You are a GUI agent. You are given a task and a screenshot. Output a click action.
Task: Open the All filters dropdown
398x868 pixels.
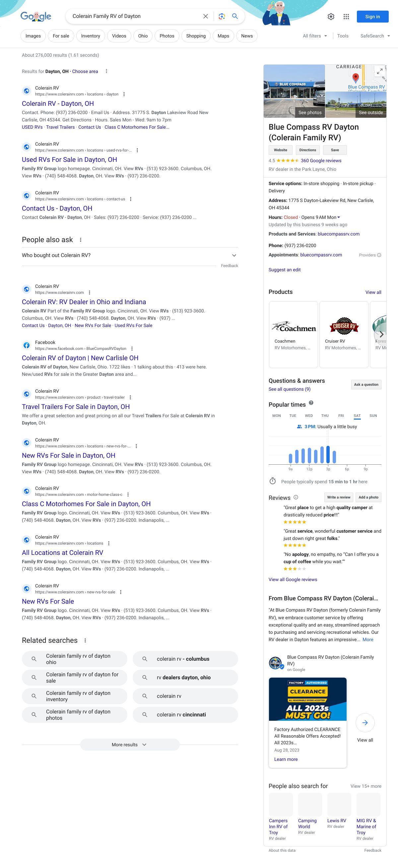pos(315,36)
